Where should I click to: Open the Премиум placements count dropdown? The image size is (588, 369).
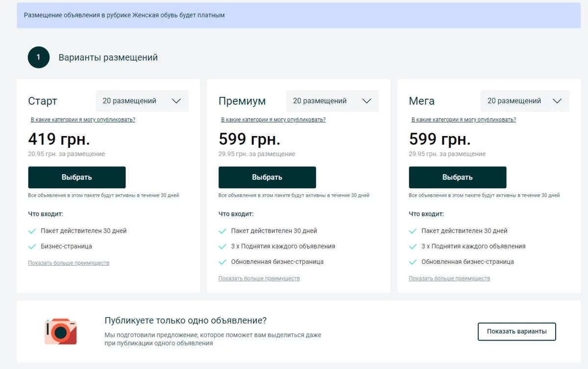click(332, 101)
